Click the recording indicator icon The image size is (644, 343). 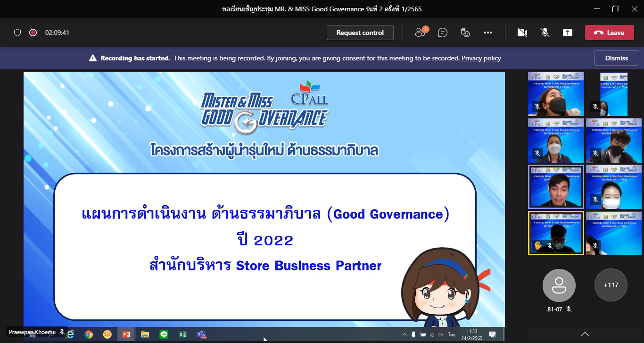(33, 33)
